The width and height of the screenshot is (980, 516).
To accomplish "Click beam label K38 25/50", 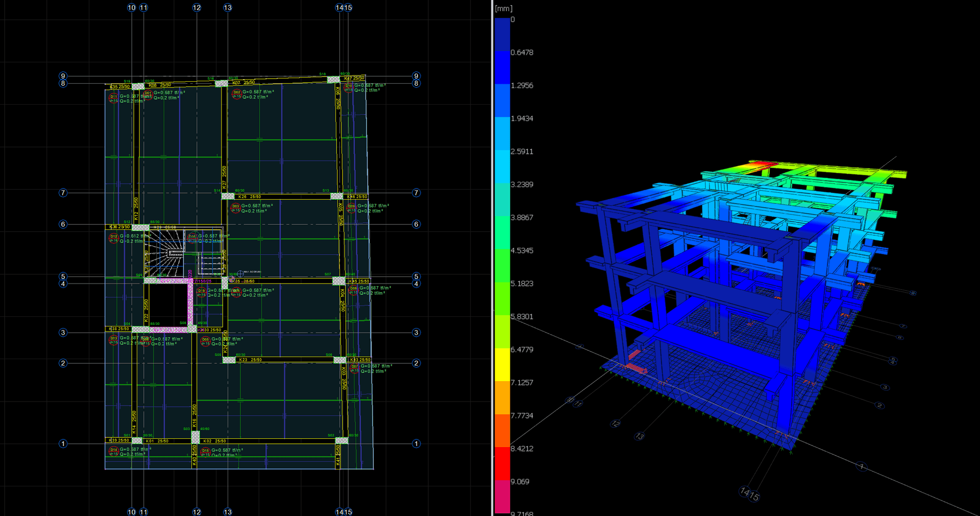I will tap(119, 329).
